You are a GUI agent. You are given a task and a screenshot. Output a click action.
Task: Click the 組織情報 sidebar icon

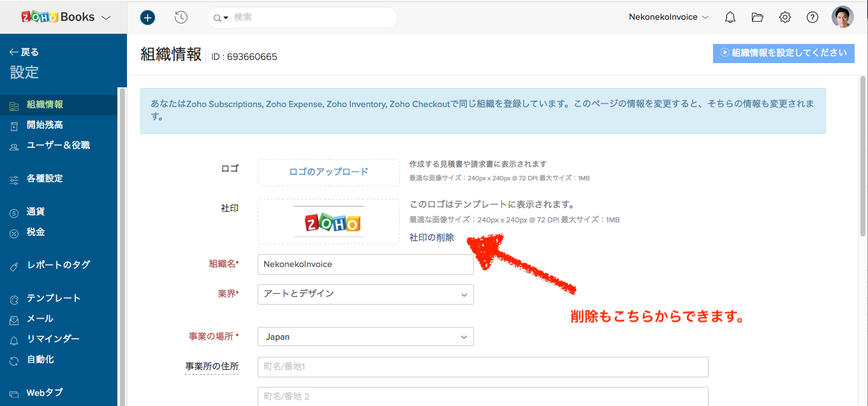(x=14, y=105)
